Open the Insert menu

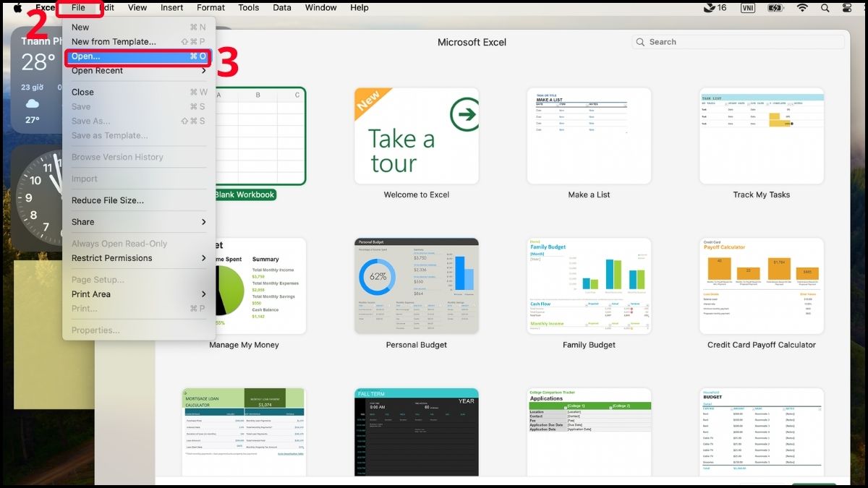click(172, 8)
